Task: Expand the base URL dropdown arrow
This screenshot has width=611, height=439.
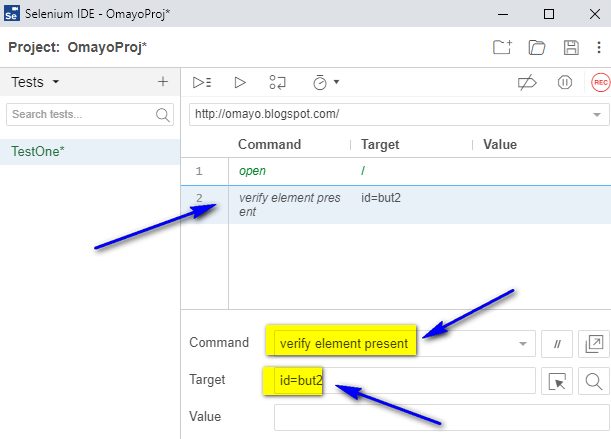Action: click(x=597, y=115)
